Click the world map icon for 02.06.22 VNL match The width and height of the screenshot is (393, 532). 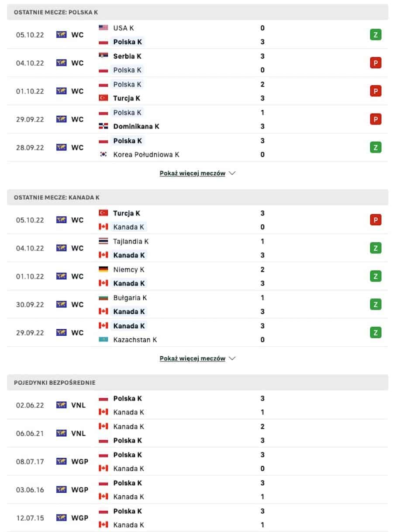[x=62, y=405]
